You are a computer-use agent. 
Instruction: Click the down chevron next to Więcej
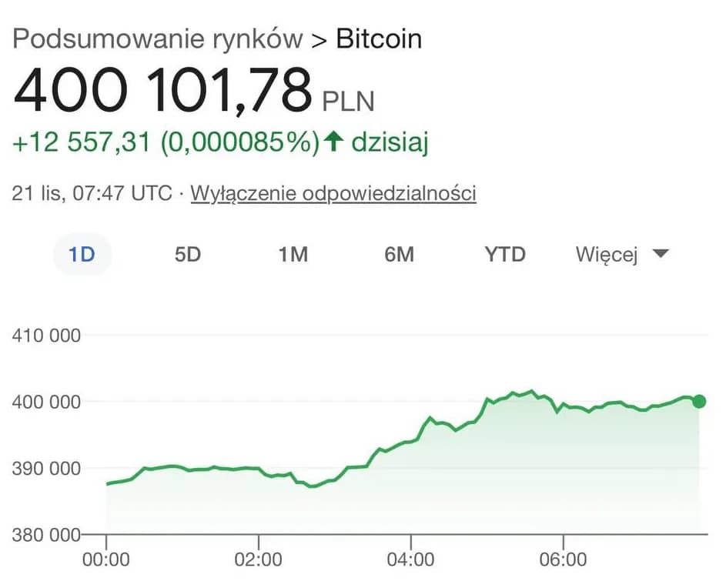click(x=661, y=253)
